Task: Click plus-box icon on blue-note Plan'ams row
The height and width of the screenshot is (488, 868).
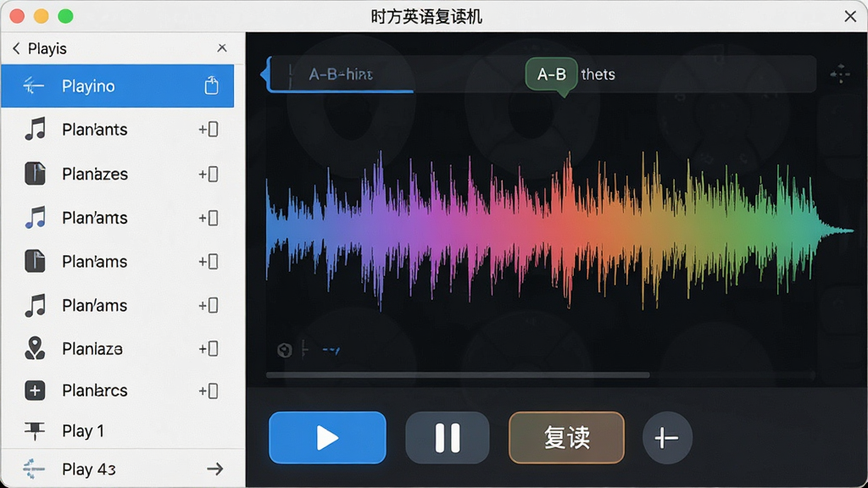Action: (x=209, y=218)
